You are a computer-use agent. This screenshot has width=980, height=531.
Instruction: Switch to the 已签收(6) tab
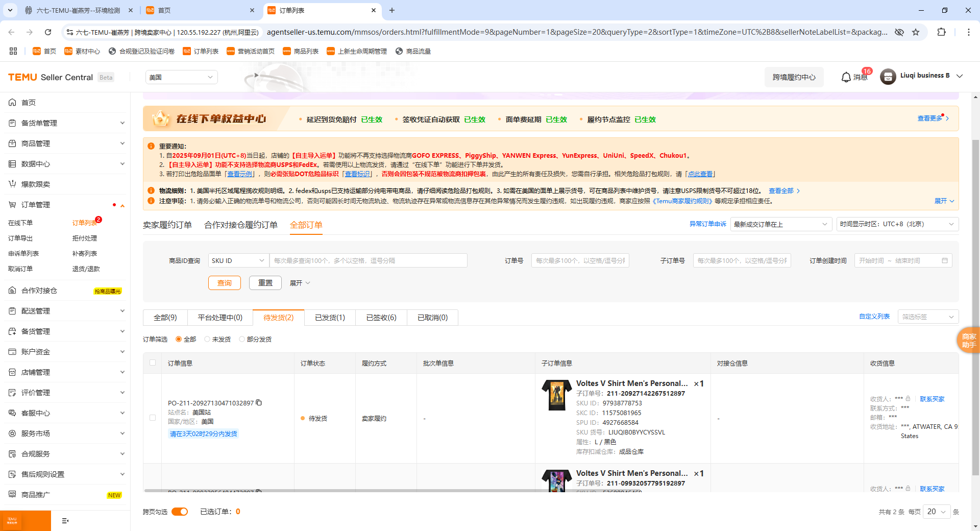pos(380,317)
